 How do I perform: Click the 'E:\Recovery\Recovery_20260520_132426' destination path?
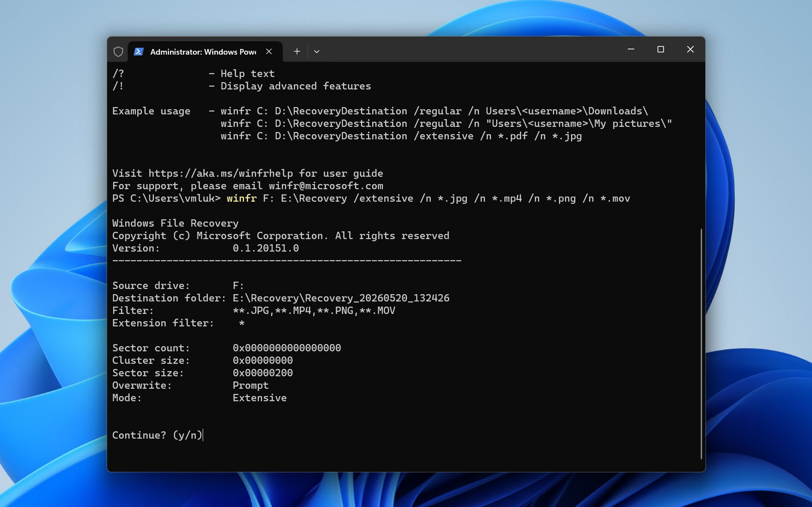[x=341, y=298]
